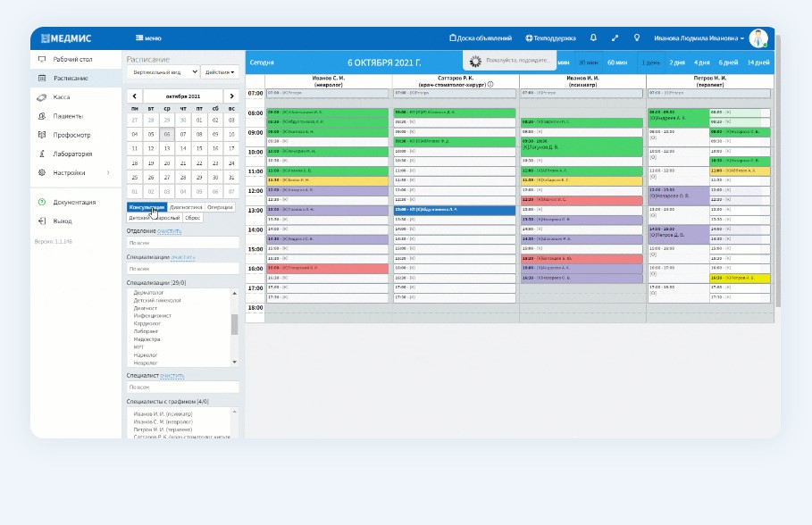The image size is (812, 525).
Task: Click the specializations list scrollbar down arrow
Action: click(x=235, y=362)
